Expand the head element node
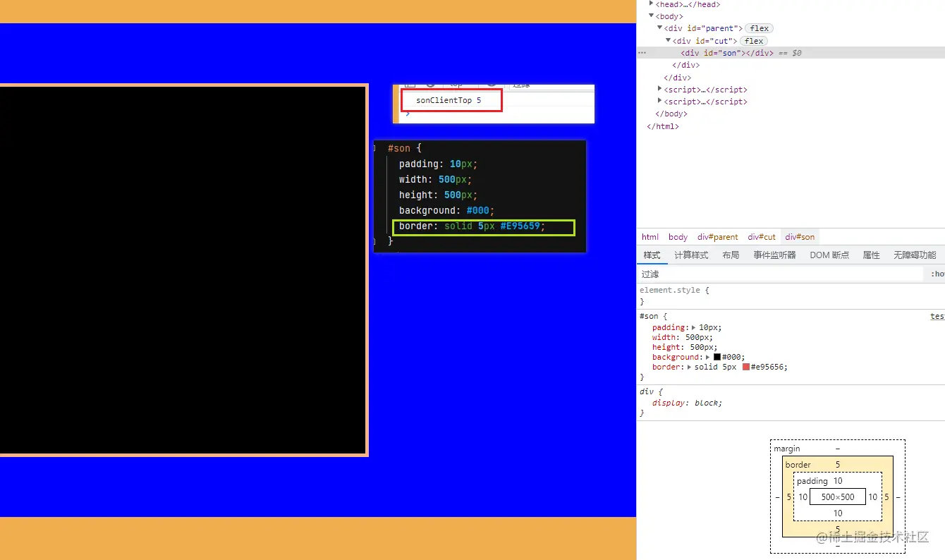 (651, 4)
